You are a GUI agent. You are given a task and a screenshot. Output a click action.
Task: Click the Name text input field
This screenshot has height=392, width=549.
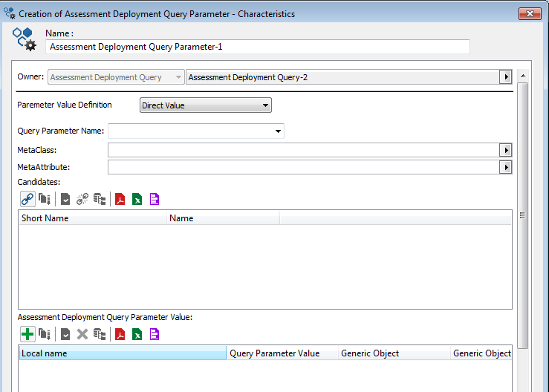[x=257, y=47]
